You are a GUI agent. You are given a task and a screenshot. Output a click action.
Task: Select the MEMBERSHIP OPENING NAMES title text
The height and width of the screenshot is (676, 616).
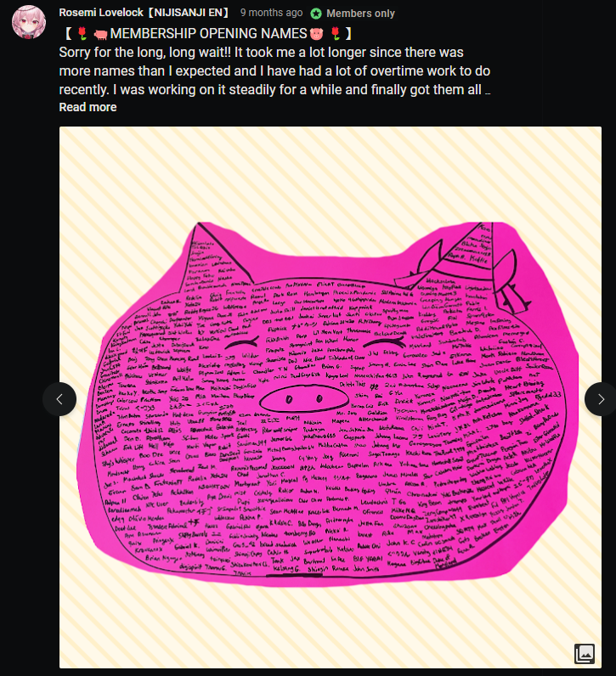tap(208, 34)
